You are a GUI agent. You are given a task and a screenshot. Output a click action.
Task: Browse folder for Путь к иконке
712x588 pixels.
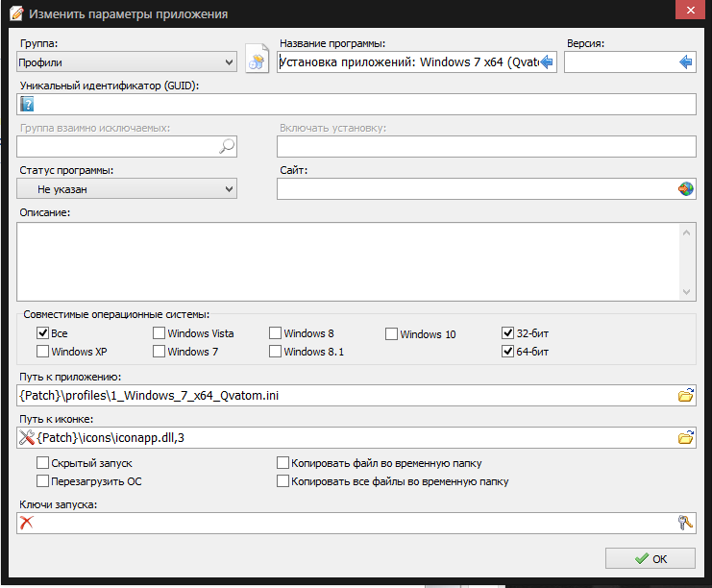pos(686,438)
